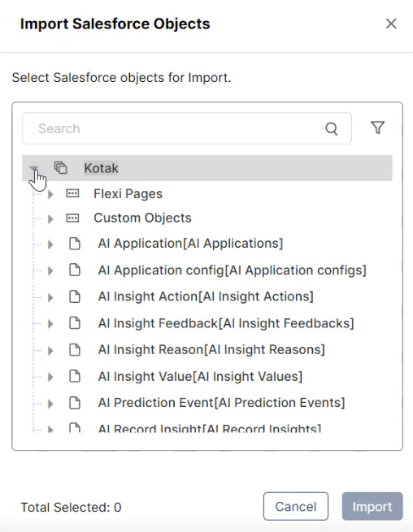Click the AI Application document icon
The height and width of the screenshot is (532, 413).
click(75, 244)
